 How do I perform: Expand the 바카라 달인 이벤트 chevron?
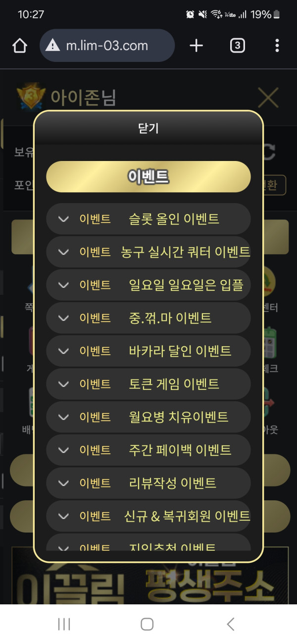[x=63, y=351]
